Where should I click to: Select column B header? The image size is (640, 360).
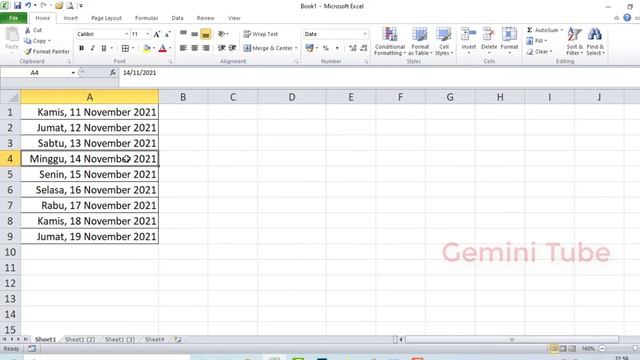(183, 97)
